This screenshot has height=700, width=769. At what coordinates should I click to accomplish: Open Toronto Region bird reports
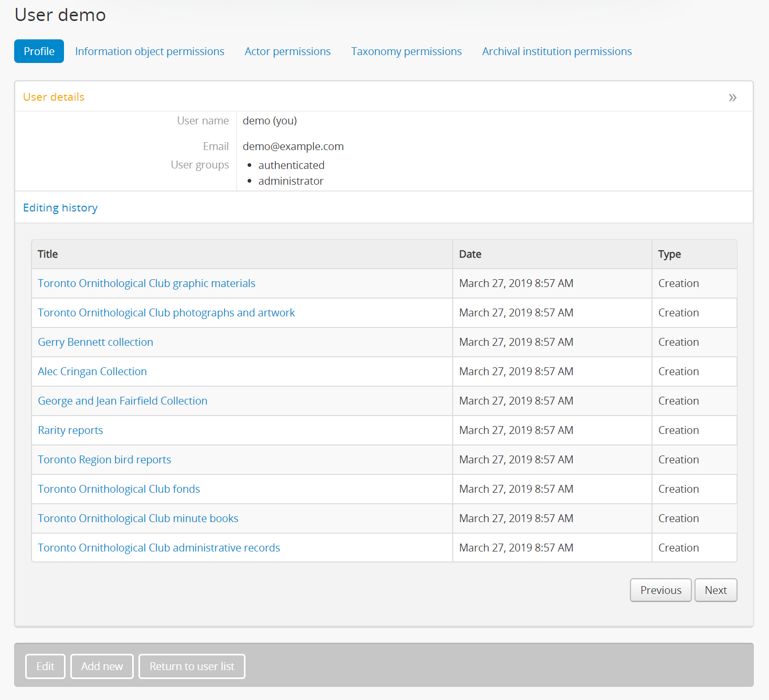[104, 460]
